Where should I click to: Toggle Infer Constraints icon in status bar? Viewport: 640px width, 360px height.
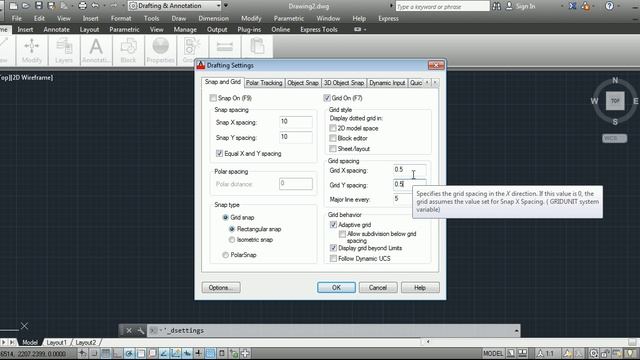coord(83,353)
